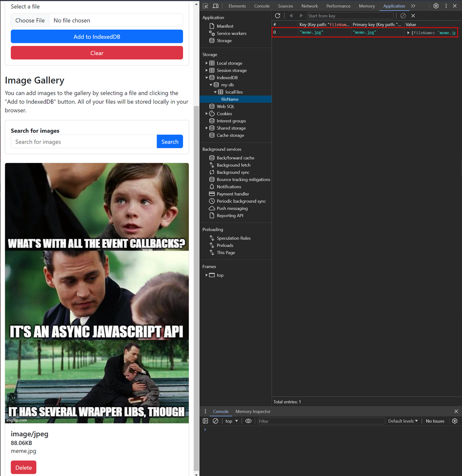Switch to the Network tab
Image resolution: width=462 pixels, height=476 pixels.
pos(310,6)
